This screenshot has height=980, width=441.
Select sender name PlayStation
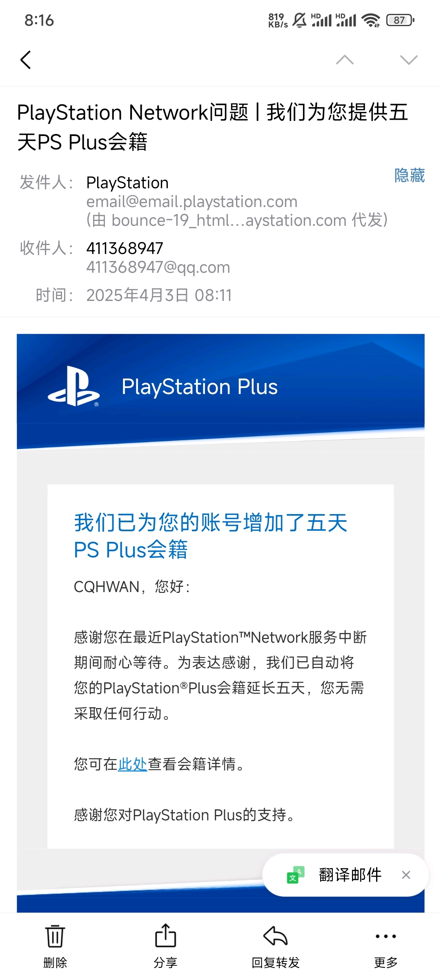coord(127,183)
